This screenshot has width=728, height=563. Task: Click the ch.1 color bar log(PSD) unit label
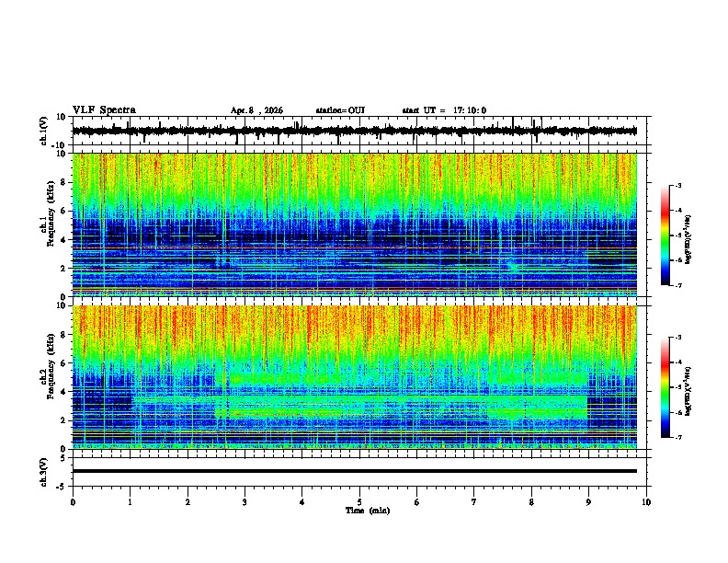(x=688, y=240)
